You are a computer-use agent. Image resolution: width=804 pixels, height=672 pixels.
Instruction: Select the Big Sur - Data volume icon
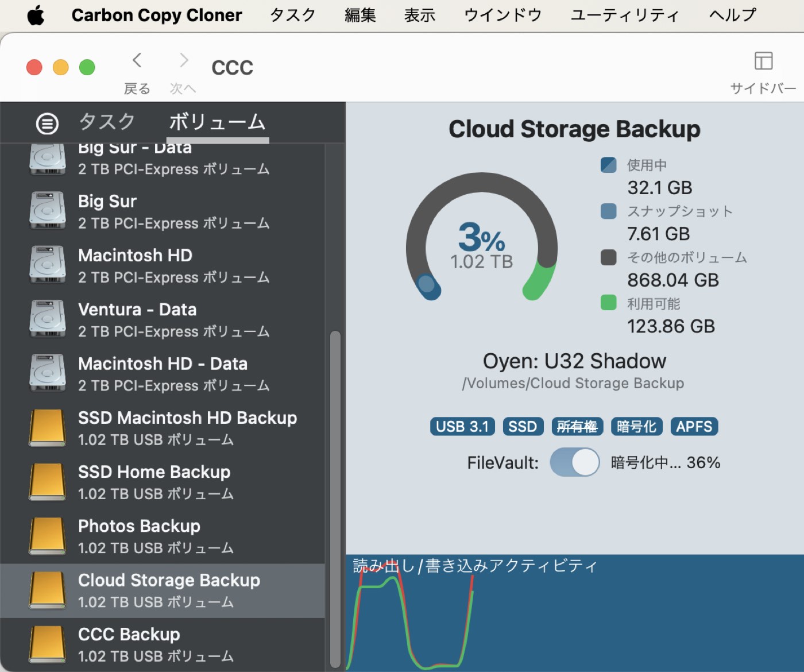tap(48, 159)
